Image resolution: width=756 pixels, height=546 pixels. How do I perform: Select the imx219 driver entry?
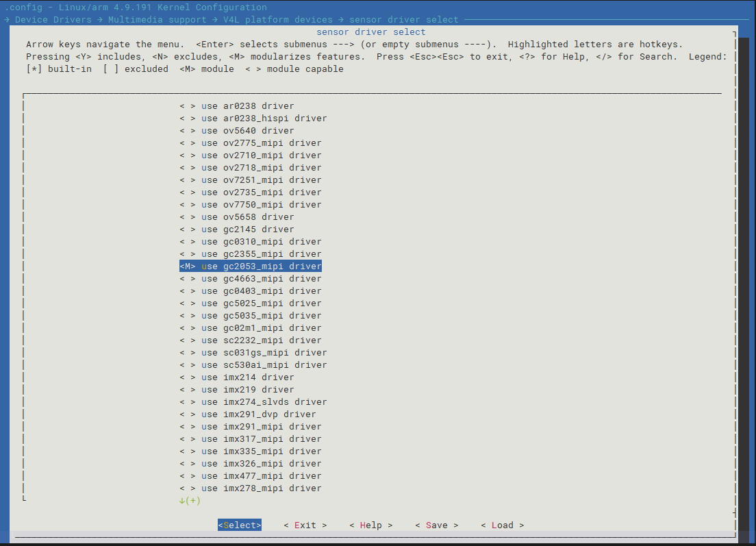(237, 390)
